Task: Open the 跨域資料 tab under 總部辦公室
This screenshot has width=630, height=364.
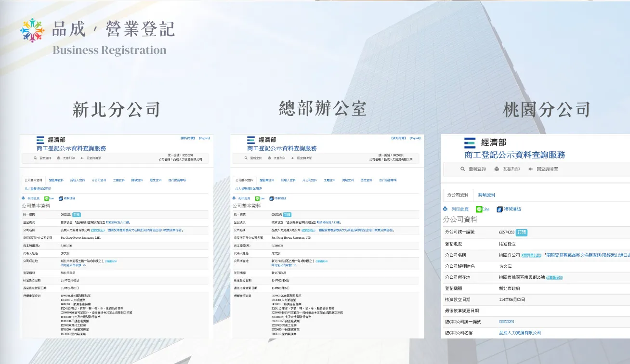Action: coord(348,180)
